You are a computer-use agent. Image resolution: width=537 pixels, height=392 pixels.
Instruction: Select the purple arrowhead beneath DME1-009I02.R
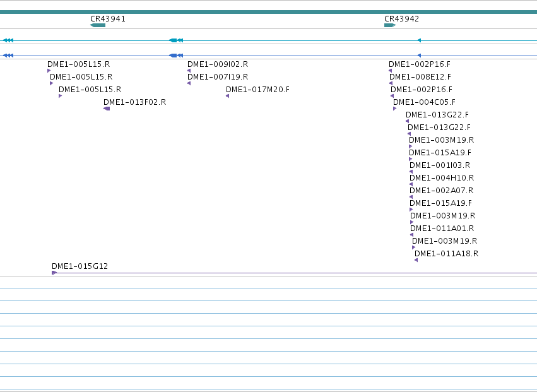coord(189,71)
